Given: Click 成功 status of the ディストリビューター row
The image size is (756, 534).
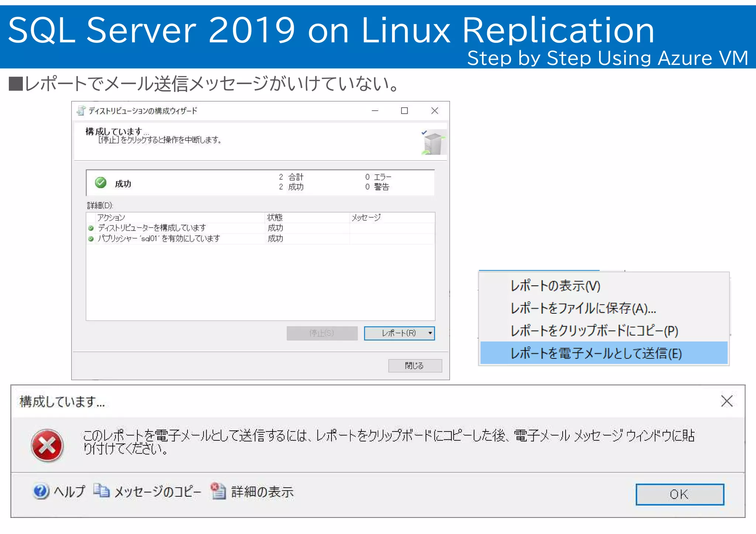Looking at the screenshot, I should [275, 228].
